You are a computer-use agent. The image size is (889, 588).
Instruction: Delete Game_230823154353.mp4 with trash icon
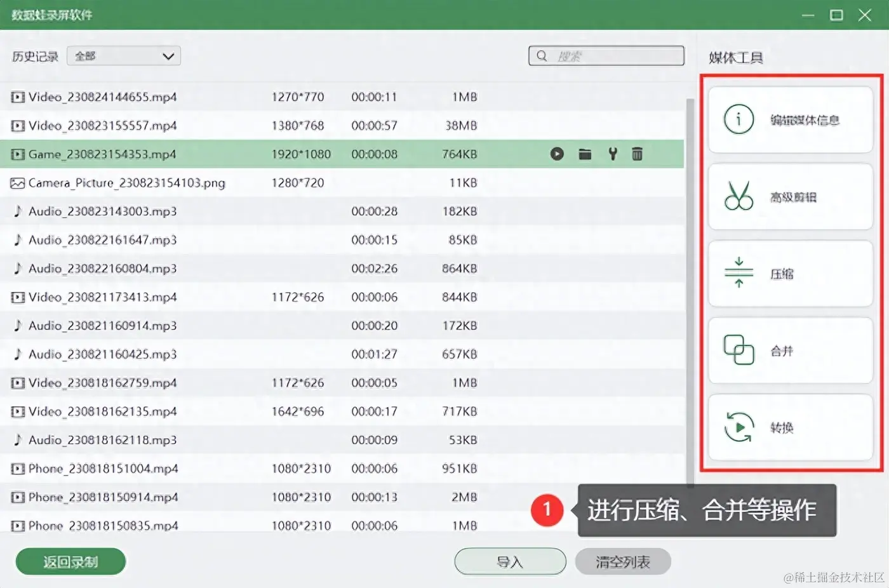point(637,154)
